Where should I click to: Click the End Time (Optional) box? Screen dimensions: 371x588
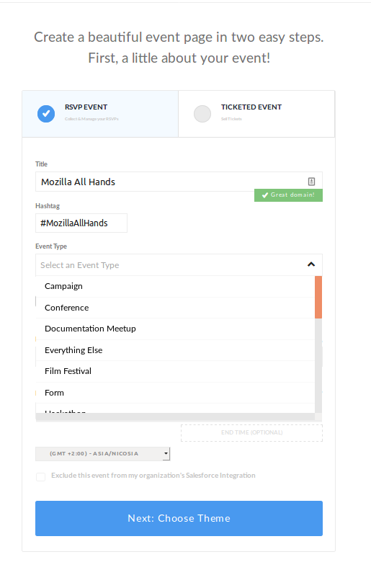251,433
